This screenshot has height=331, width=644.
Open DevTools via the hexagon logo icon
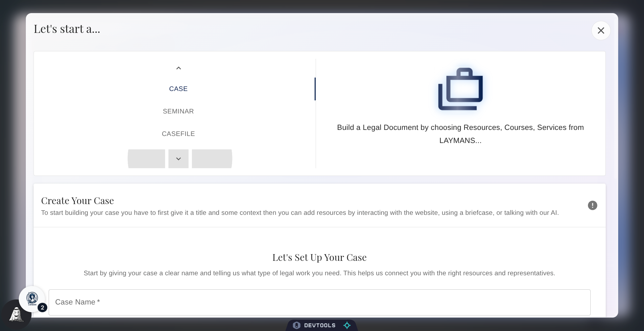[x=297, y=325]
